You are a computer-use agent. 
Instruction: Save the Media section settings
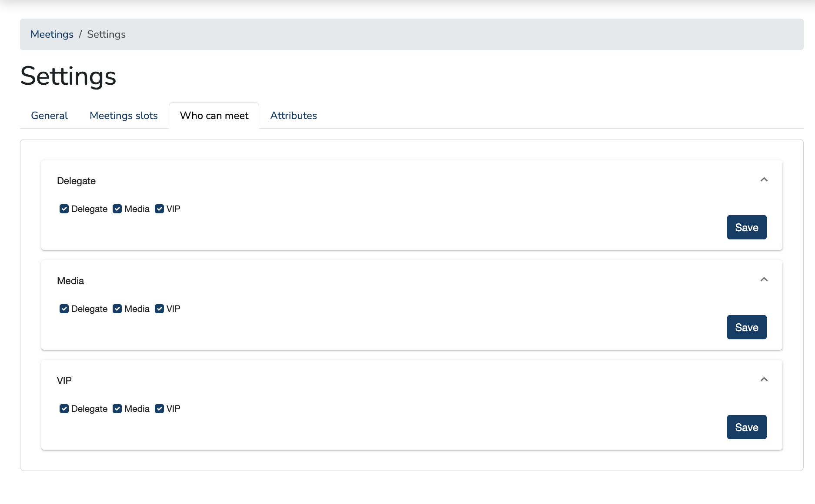click(x=746, y=327)
